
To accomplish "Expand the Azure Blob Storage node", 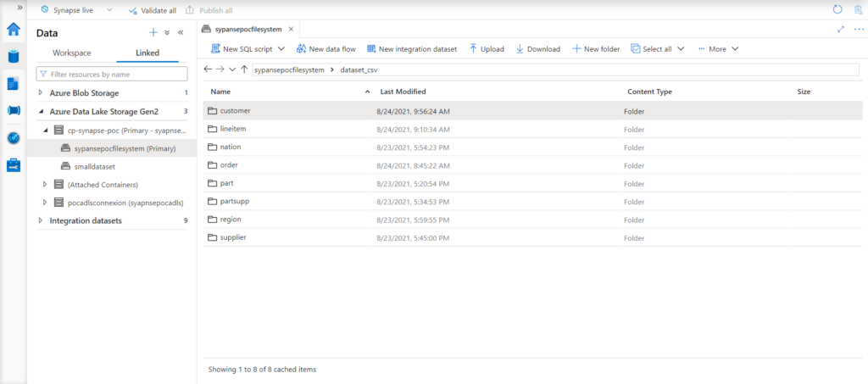I will [41, 93].
